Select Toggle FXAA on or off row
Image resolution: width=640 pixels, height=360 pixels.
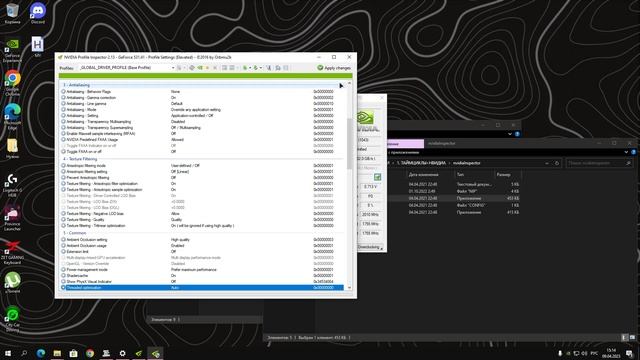[202, 151]
